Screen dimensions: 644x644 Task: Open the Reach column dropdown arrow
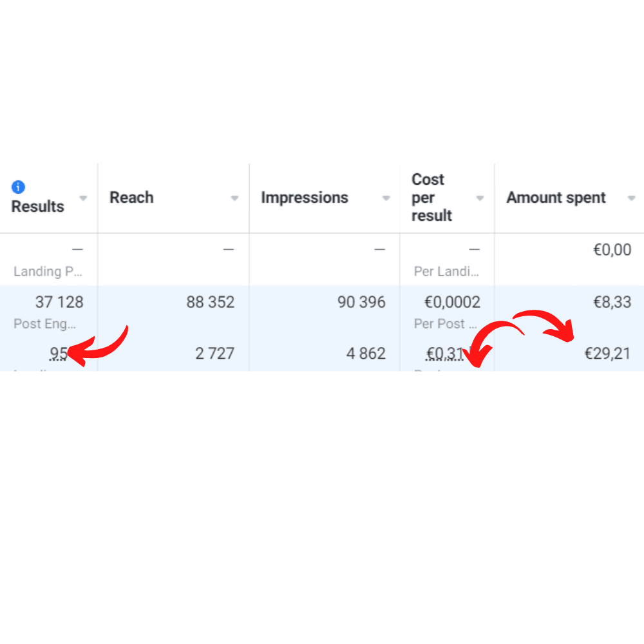(235, 198)
